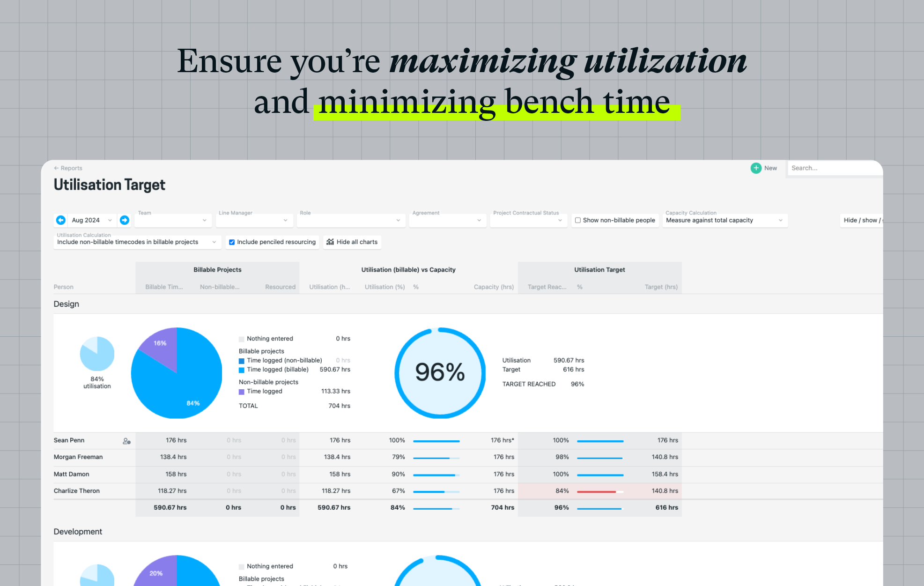The height and width of the screenshot is (586, 924).
Task: Click the Hide all charts icon
Action: pos(331,242)
